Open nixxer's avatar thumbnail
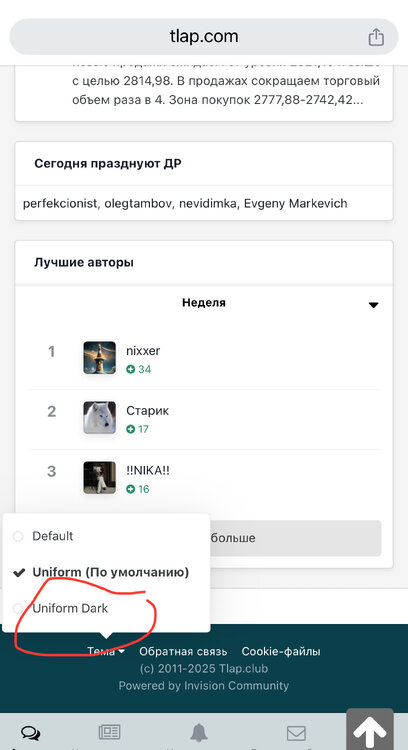This screenshot has width=408, height=750. (99, 357)
